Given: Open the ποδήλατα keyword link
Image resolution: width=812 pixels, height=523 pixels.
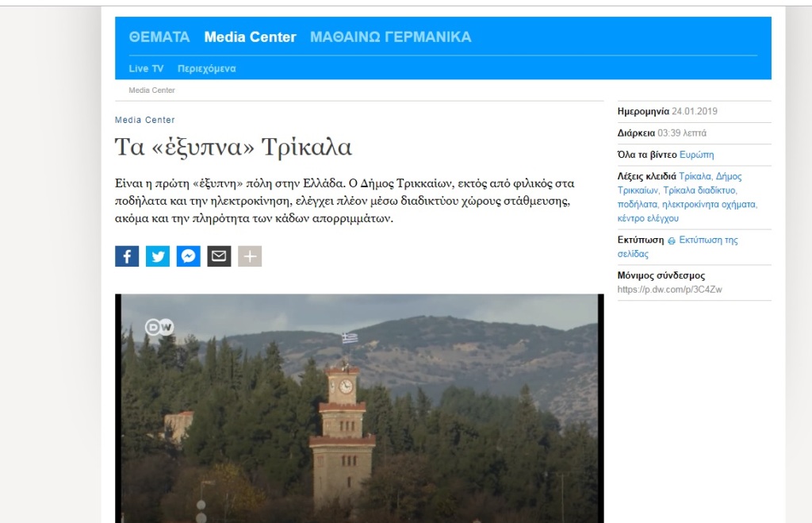Looking at the screenshot, I should click(638, 204).
